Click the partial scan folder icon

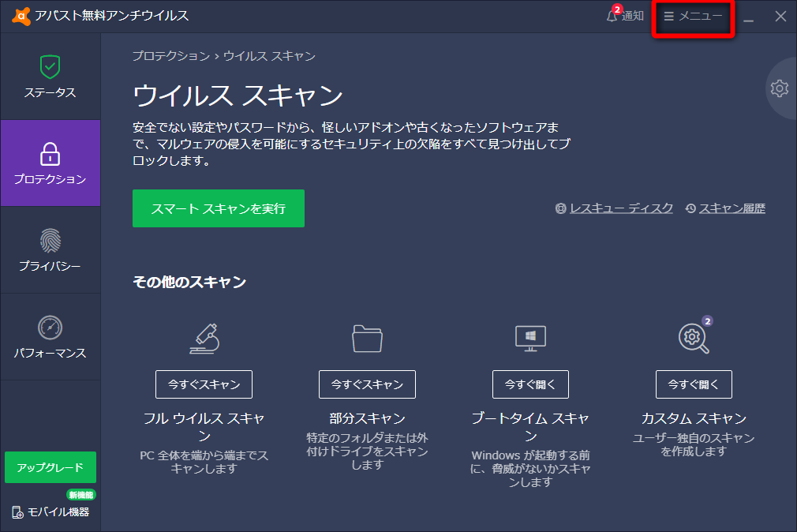[x=367, y=339]
